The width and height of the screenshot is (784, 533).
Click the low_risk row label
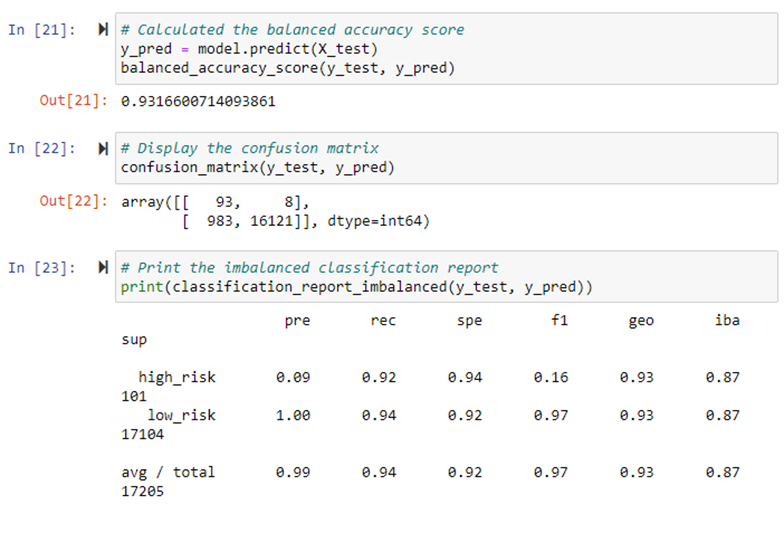coord(182,416)
